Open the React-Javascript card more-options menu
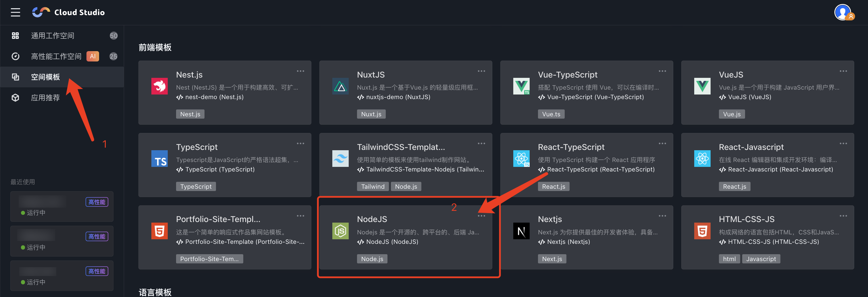 click(x=843, y=144)
